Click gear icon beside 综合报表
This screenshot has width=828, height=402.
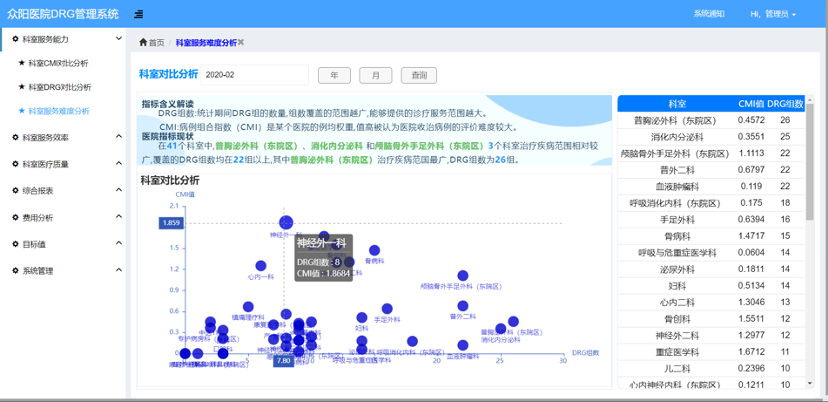tap(15, 191)
